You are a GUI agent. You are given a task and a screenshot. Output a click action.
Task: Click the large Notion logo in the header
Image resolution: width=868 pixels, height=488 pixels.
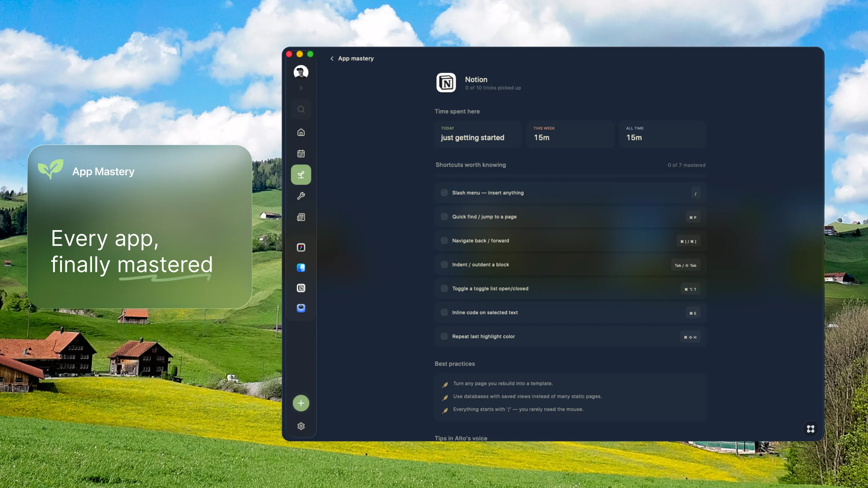pyautogui.click(x=446, y=83)
